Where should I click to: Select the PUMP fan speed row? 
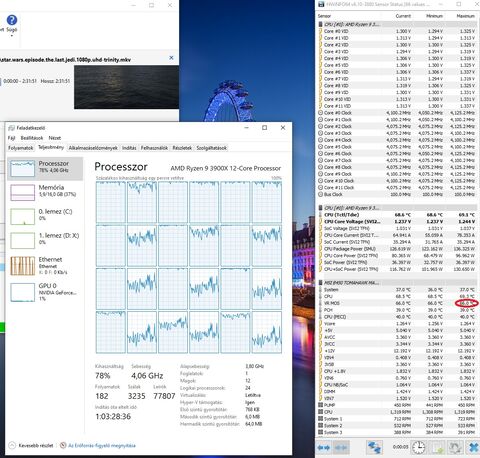coord(396,405)
